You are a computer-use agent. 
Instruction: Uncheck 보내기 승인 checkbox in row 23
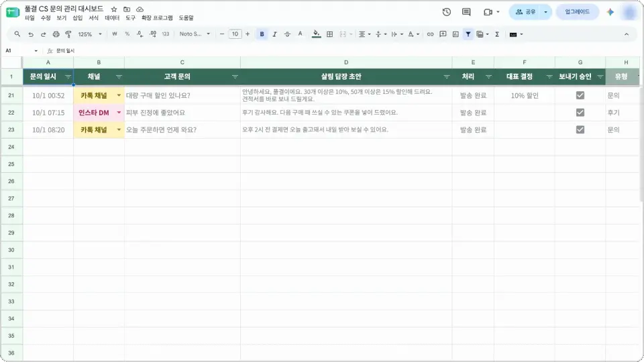tap(580, 129)
